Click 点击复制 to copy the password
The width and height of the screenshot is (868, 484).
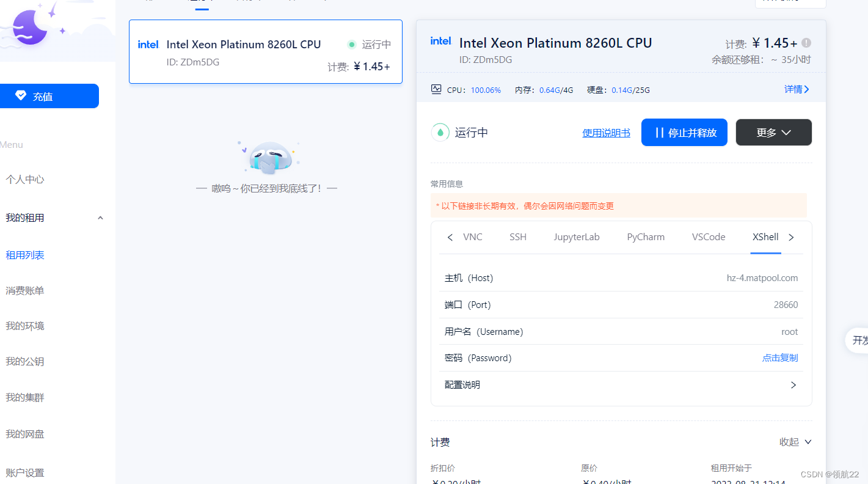click(780, 358)
